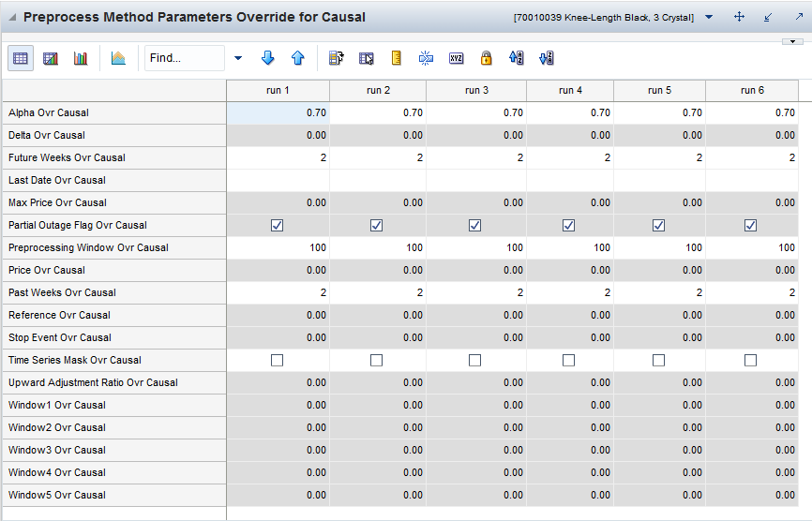The height and width of the screenshot is (521, 812).
Task: Check Time Series Mask for run 6
Action: click(750, 360)
